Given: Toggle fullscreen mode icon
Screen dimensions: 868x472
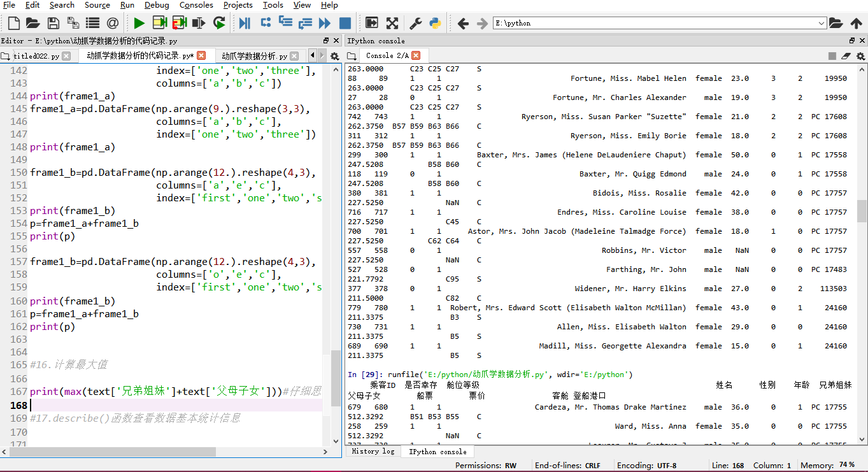Looking at the screenshot, I should click(x=392, y=24).
